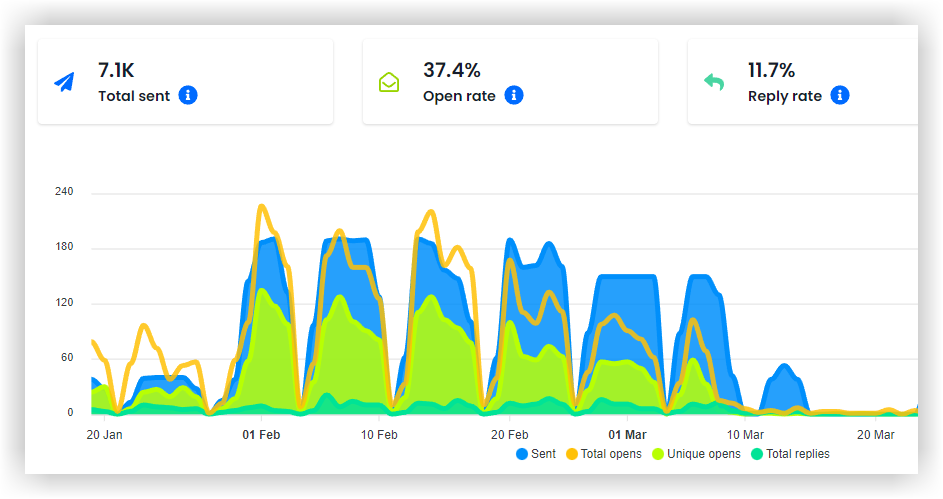
Task: Select the Total opens legend label
Action: click(x=611, y=454)
